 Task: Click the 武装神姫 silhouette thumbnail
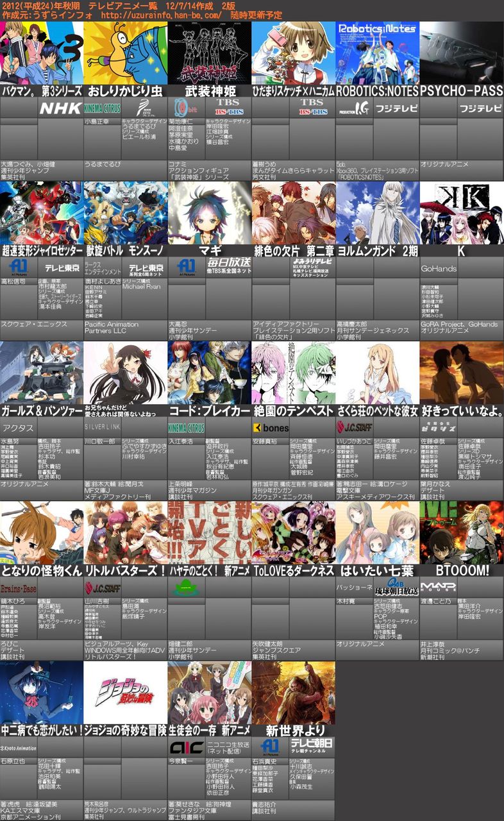(210, 53)
